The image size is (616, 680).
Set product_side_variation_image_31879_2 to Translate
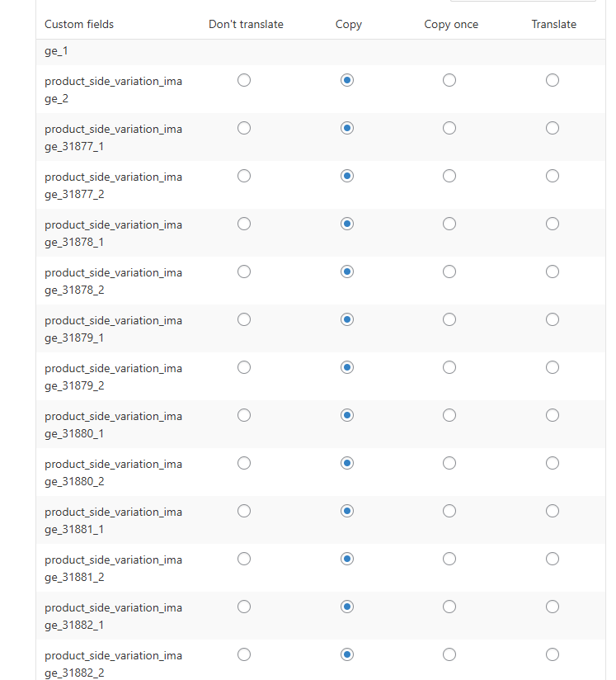(553, 367)
